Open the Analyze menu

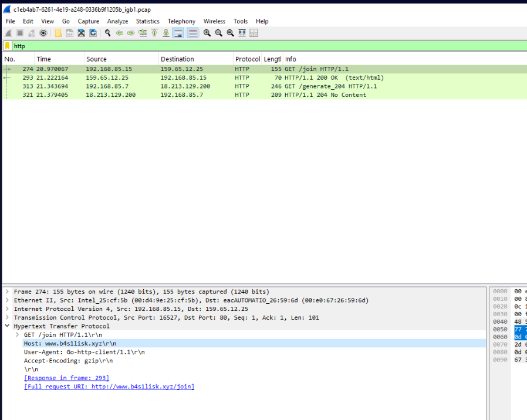point(117,21)
